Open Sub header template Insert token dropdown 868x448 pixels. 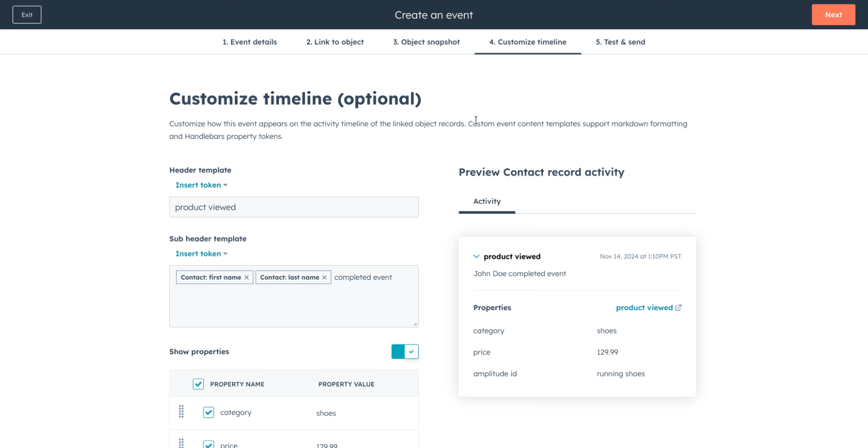click(x=201, y=254)
